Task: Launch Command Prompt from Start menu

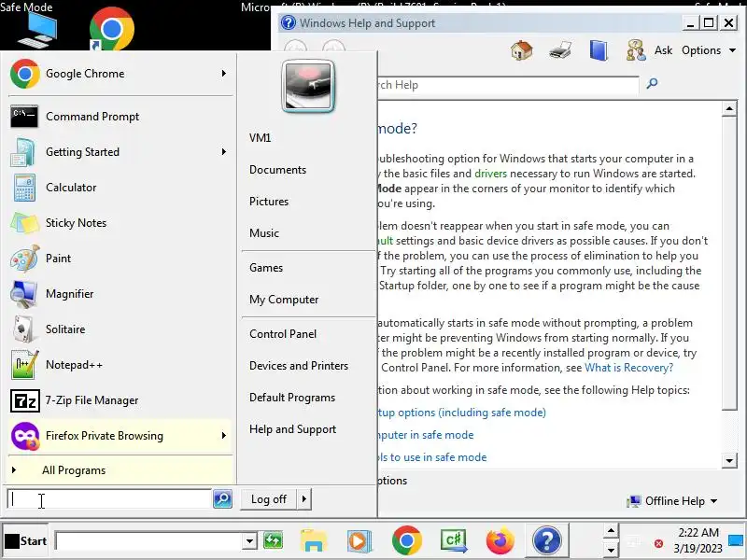Action: coord(120,117)
